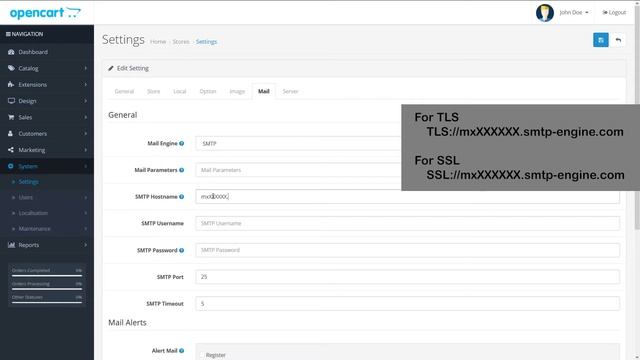Click the Mail Parameters help icon

[x=182, y=170]
